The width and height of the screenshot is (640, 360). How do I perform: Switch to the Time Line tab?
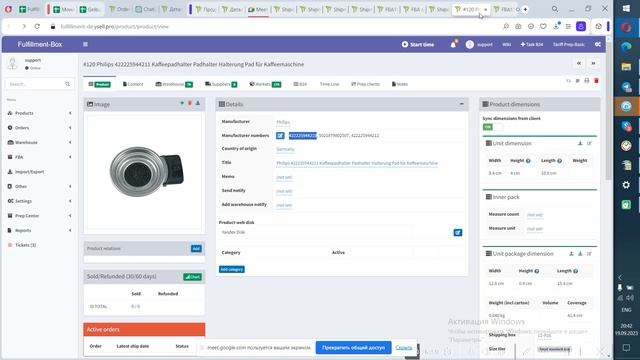(329, 84)
